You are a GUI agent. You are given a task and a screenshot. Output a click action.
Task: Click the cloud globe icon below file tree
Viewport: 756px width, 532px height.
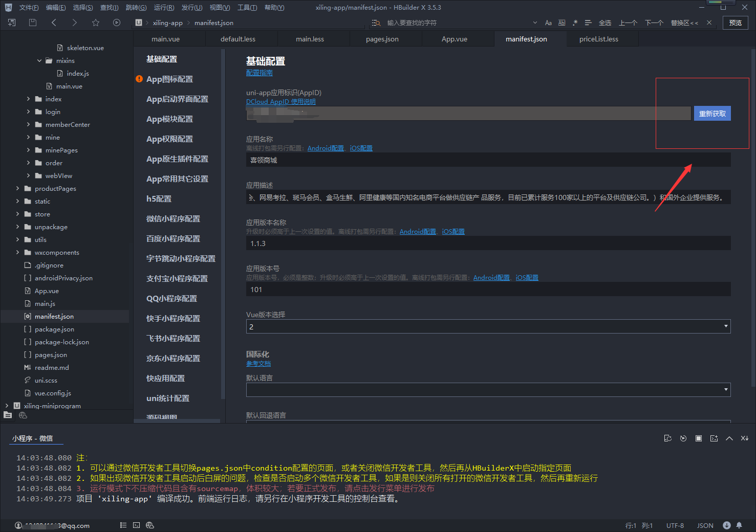(23, 415)
